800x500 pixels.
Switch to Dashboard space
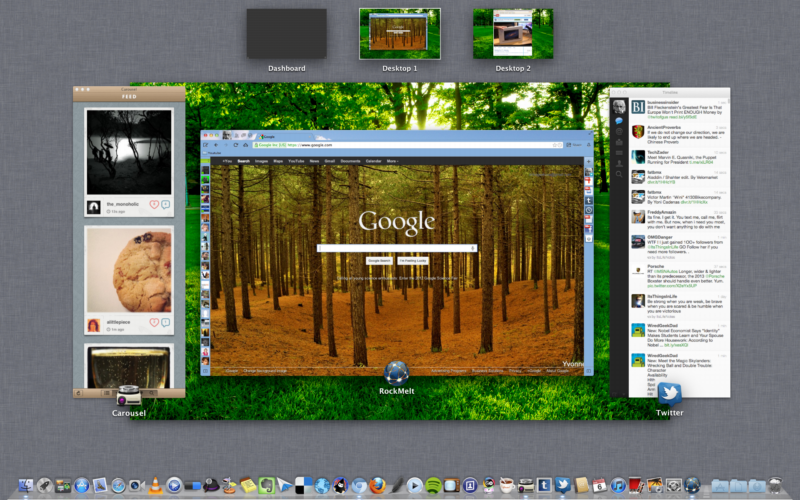[x=287, y=34]
